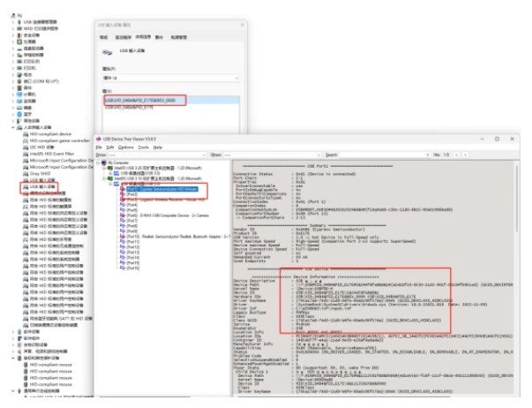
Task: Select Port3 Logitech Wireless Receiver entry
Action: pos(166,200)
